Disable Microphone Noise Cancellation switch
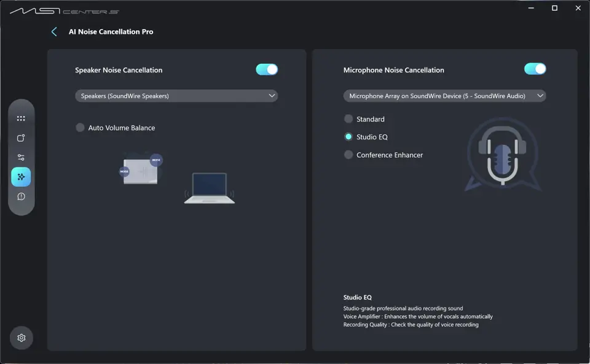The width and height of the screenshot is (590, 364). (x=535, y=69)
